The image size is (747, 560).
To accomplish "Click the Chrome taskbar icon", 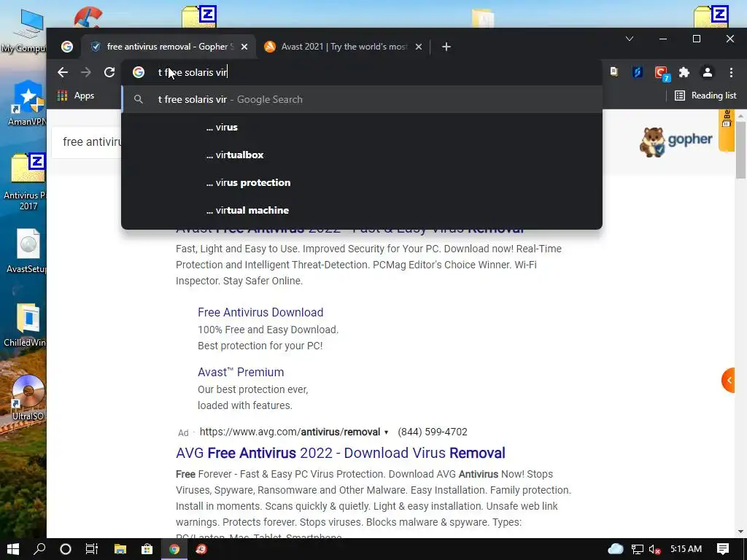I will click(174, 549).
